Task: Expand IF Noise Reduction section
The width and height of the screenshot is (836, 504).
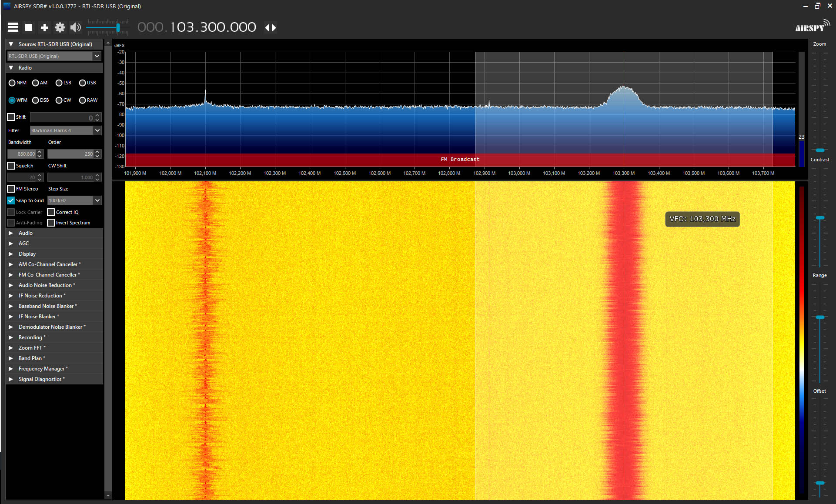Action: pos(54,296)
